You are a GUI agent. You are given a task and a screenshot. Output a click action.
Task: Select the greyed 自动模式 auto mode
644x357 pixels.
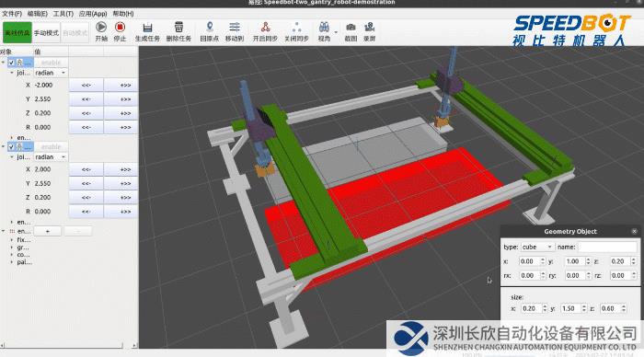click(75, 32)
